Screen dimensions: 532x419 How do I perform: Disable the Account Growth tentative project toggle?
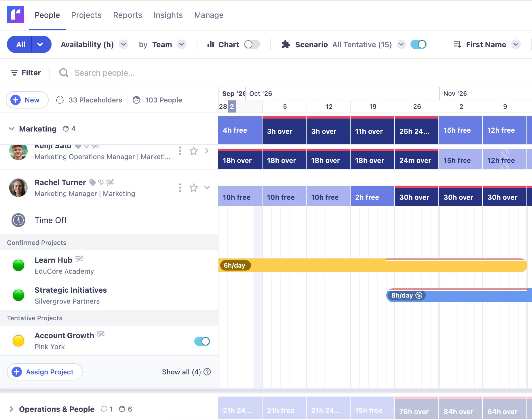(x=202, y=341)
